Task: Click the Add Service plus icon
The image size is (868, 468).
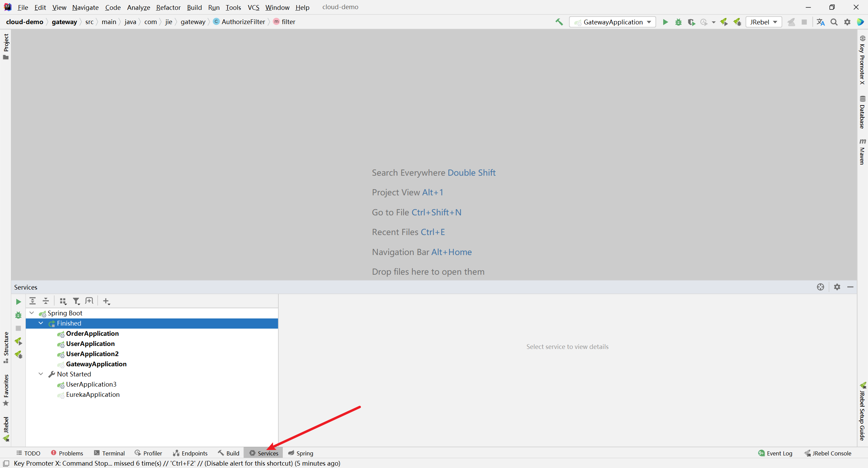Action: (x=106, y=301)
